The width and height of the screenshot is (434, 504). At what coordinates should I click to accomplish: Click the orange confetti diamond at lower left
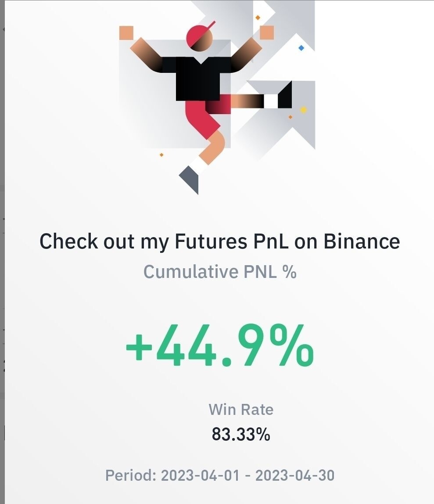(x=161, y=155)
